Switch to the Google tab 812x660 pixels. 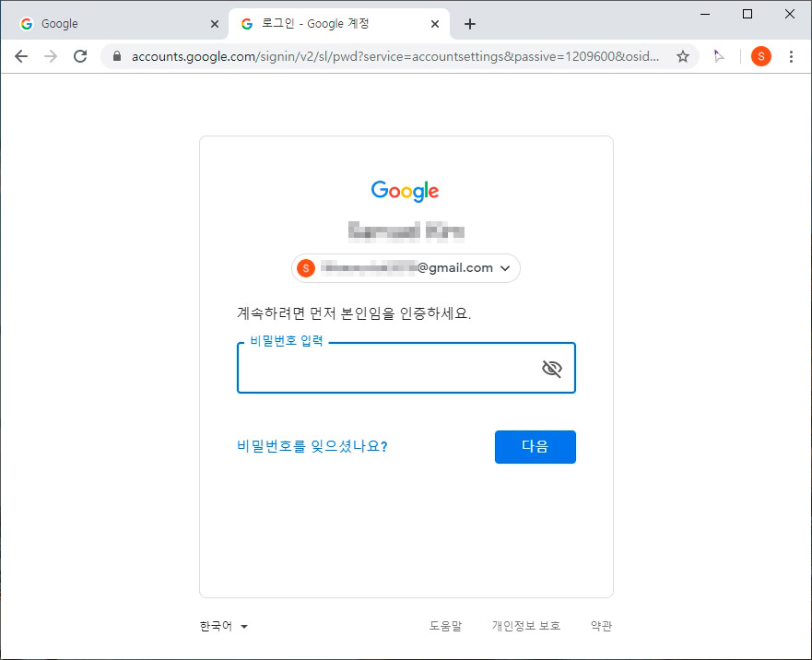pyautogui.click(x=114, y=24)
